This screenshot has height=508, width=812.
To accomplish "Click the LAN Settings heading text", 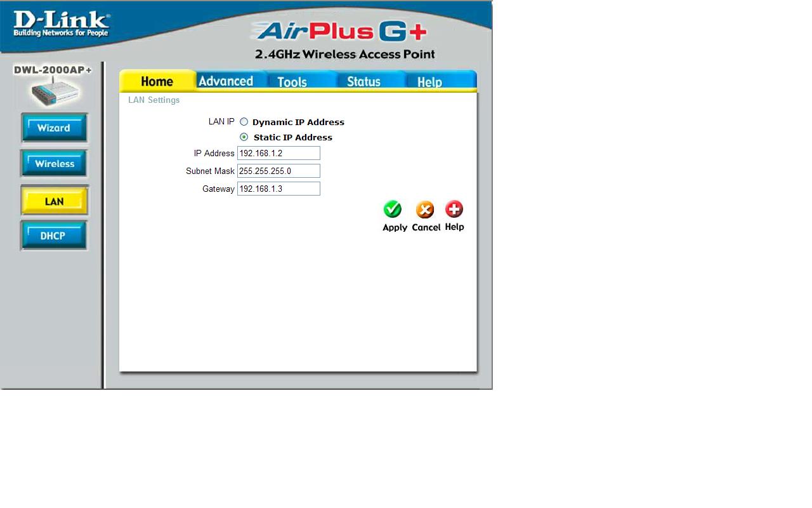I will click(x=154, y=100).
